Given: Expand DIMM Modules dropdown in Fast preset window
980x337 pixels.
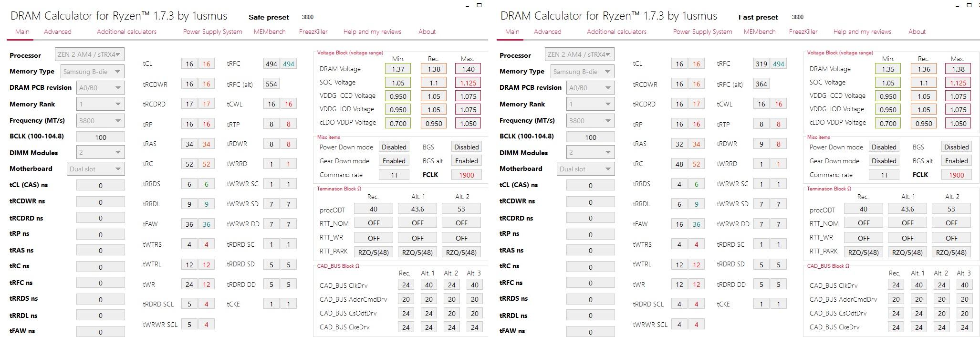Looking at the screenshot, I should (x=590, y=153).
